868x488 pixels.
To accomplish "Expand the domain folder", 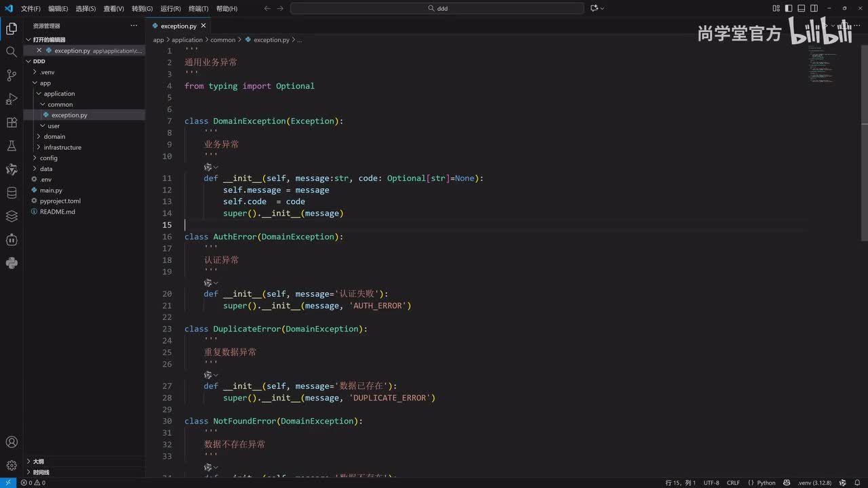I will 84,136.
